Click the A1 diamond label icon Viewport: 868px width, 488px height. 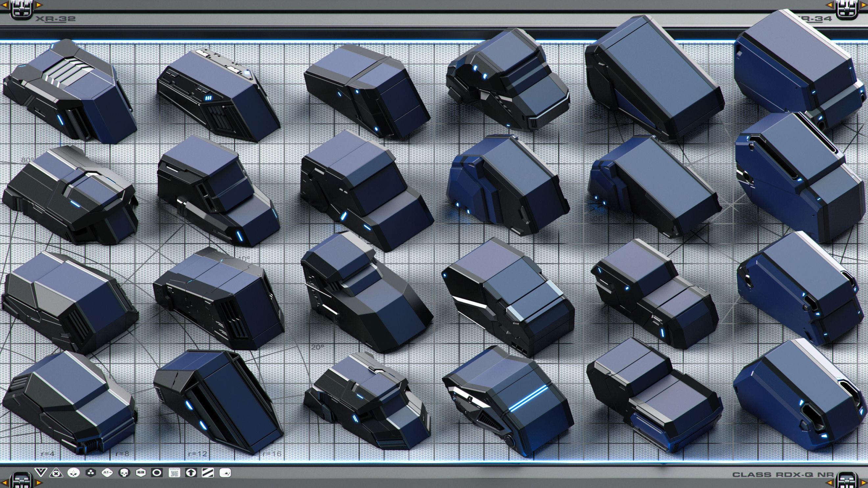click(x=107, y=473)
